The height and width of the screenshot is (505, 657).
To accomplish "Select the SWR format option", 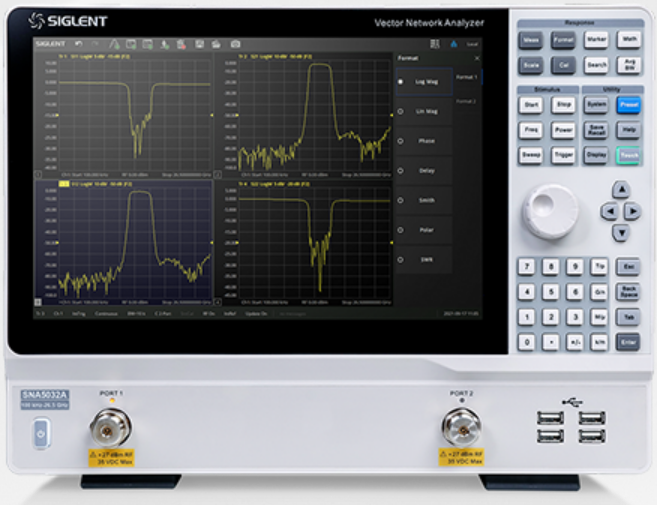I will [x=424, y=259].
